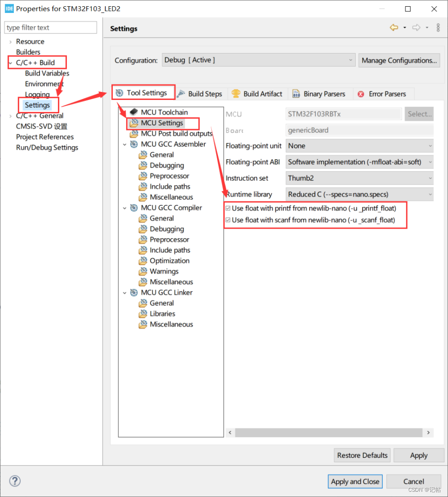Screen dimensions: 448x497
Task: Select Linker Miscellaneous option
Action: click(x=171, y=324)
